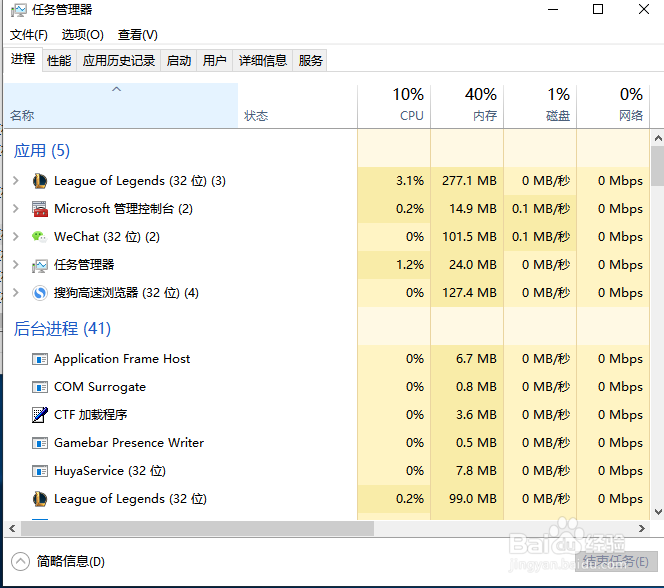Switch to the 应用历史记录 tab
This screenshot has width=664, height=588.
pyautogui.click(x=119, y=61)
